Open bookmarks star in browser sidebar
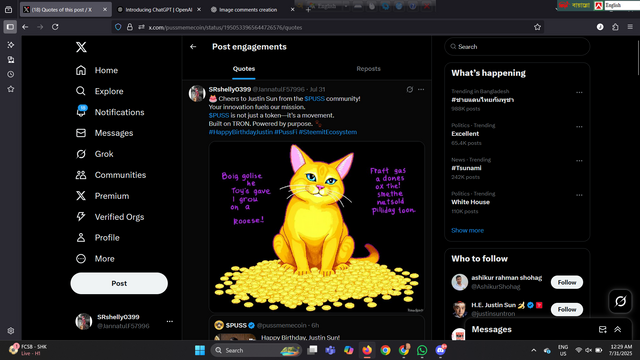 pos(11,89)
